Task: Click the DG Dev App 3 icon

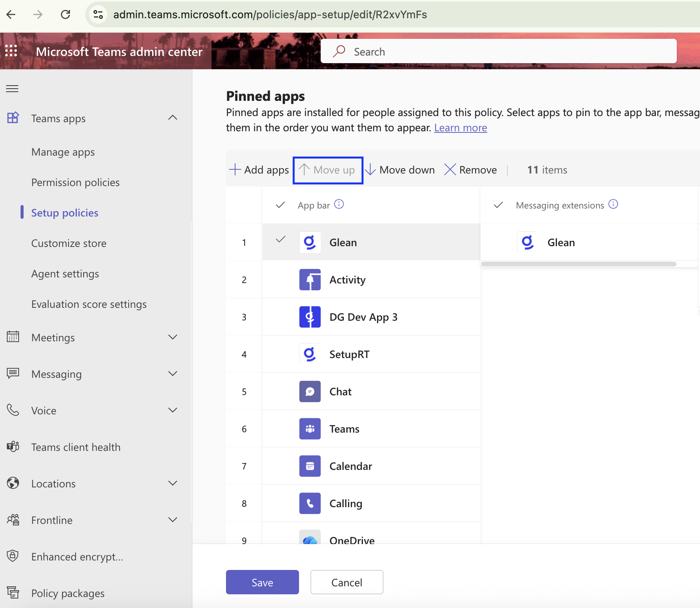Action: point(310,317)
